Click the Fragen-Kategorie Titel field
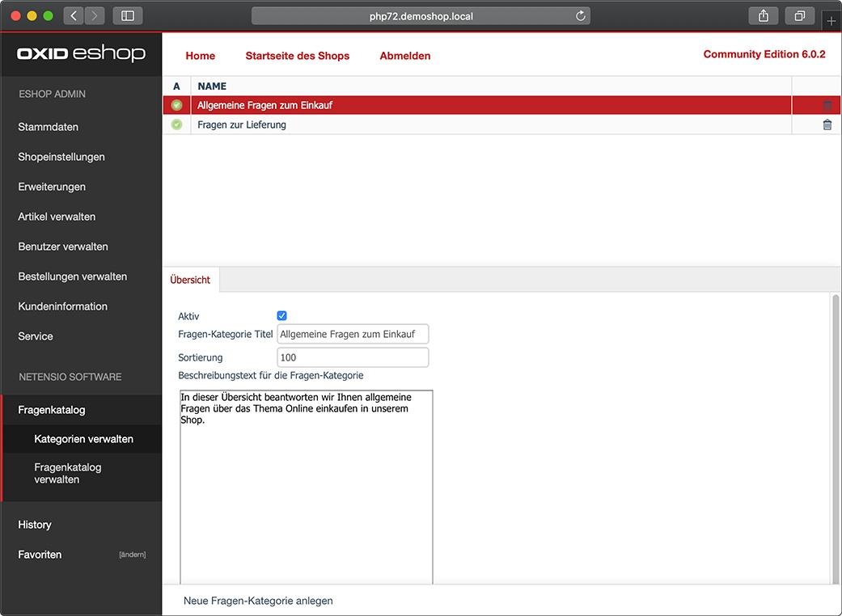 (x=353, y=334)
